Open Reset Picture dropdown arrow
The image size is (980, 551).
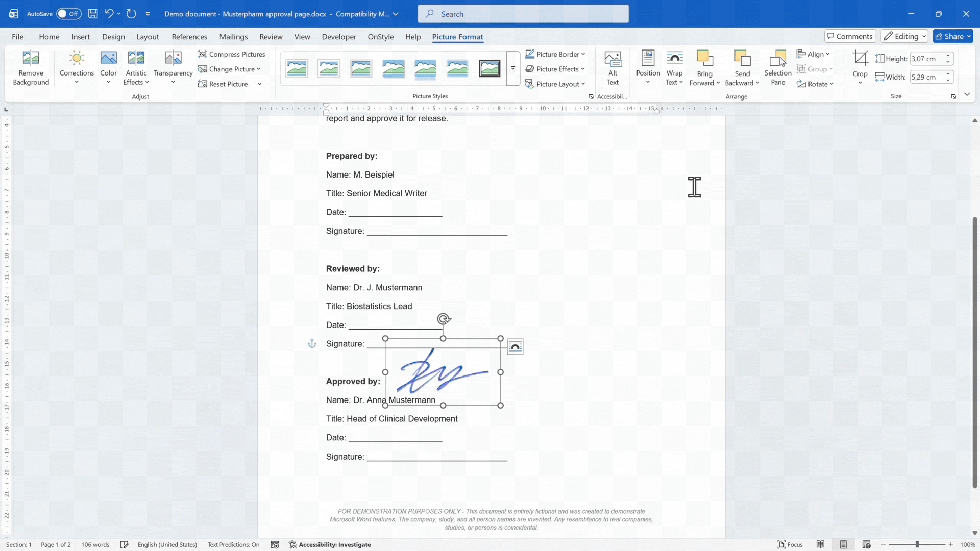(259, 84)
